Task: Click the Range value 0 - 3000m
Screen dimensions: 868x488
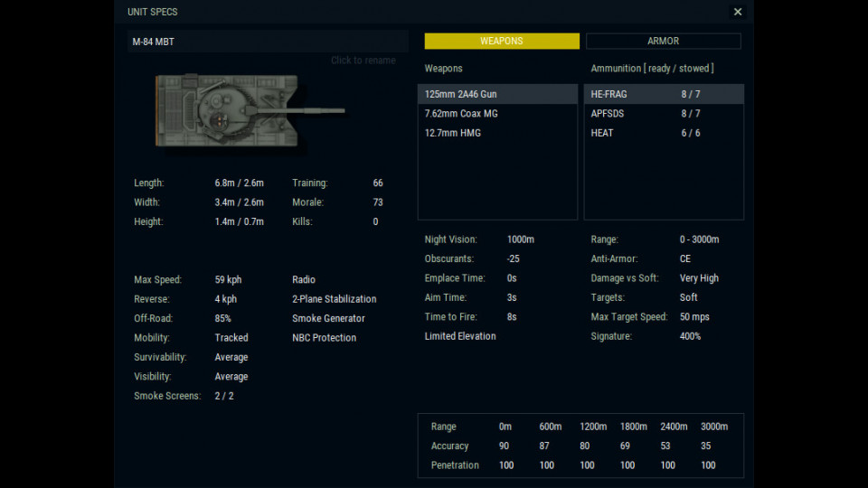Action: [699, 239]
